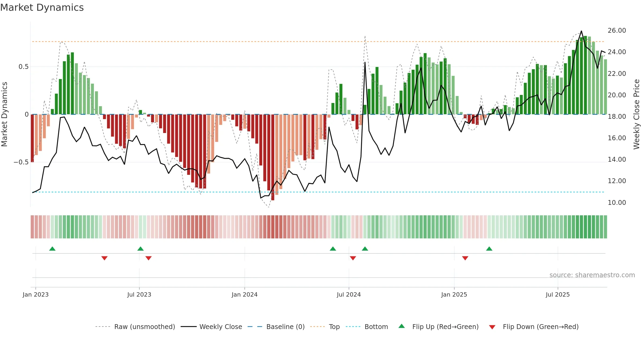Screen dimensions: 644x362
Task: Click the cyan dashed Bottom threshold line
Action: (318, 192)
